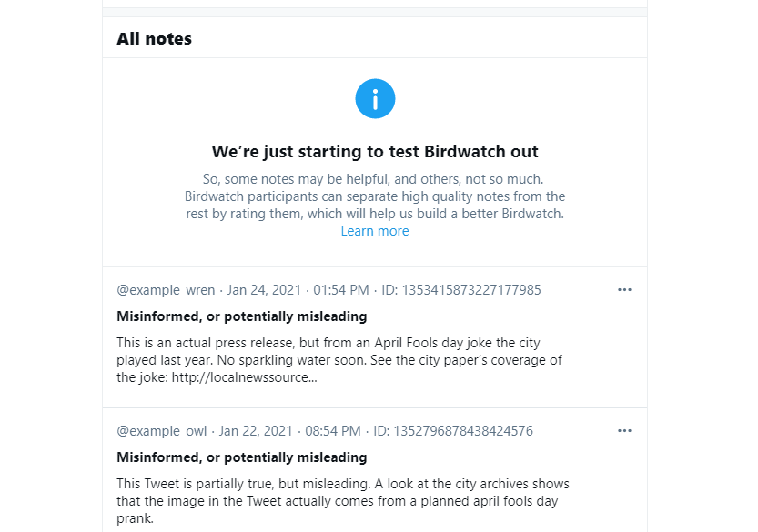Viewport: 758px width, 532px height.
Task: Click the Misinformed label on example_wren's note
Action: (x=241, y=316)
